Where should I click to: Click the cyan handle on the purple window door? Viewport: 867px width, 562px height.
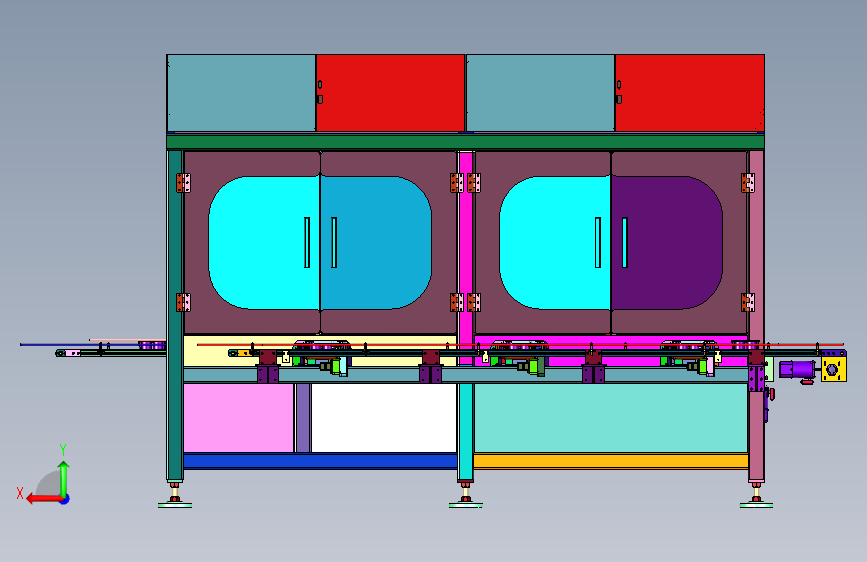point(625,242)
